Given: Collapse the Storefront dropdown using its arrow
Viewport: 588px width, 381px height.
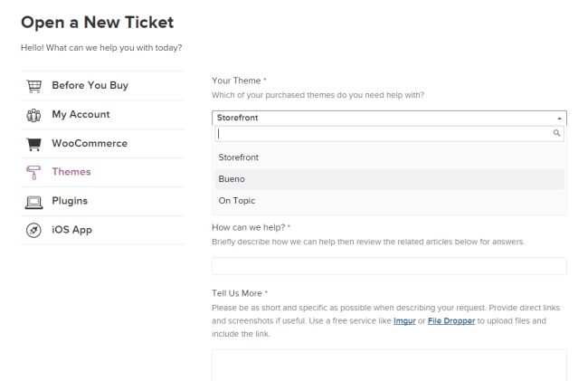Looking at the screenshot, I should click(x=559, y=119).
